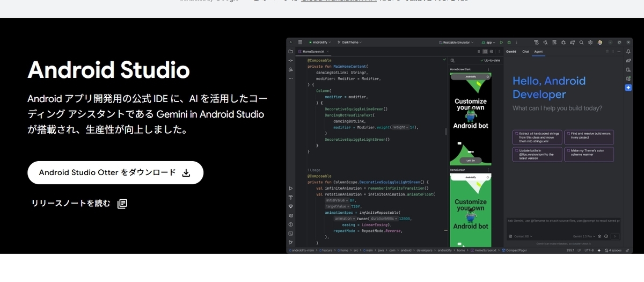644x282 pixels.
Task: Click the LF line separator in status bar
Action: point(579,250)
